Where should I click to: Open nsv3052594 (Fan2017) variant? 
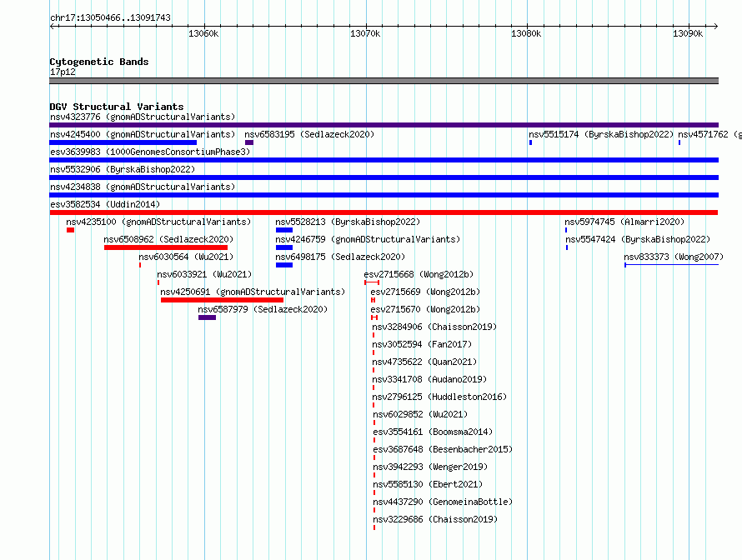pos(422,344)
